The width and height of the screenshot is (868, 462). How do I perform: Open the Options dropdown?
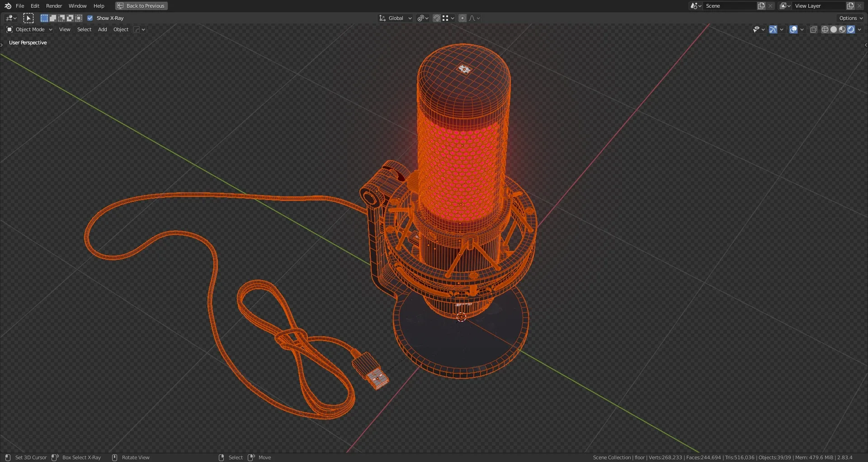(850, 18)
